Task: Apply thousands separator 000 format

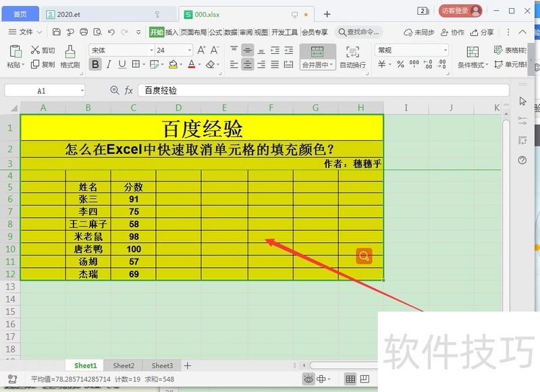Action: (414, 64)
